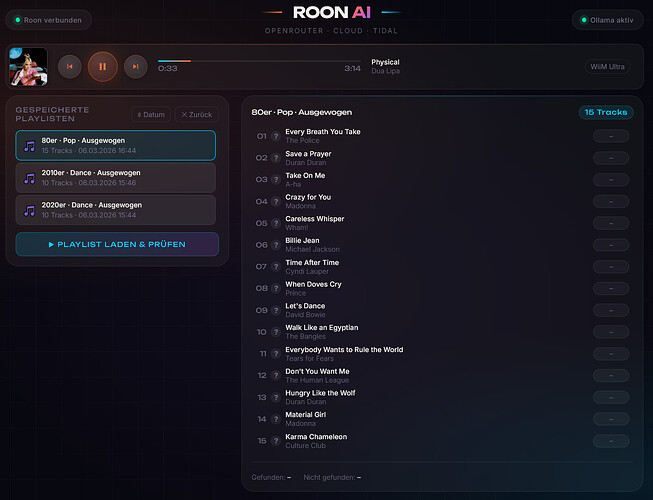This screenshot has width=653, height=500.
Task: Click the Gefunden counter label
Action: coord(271,477)
